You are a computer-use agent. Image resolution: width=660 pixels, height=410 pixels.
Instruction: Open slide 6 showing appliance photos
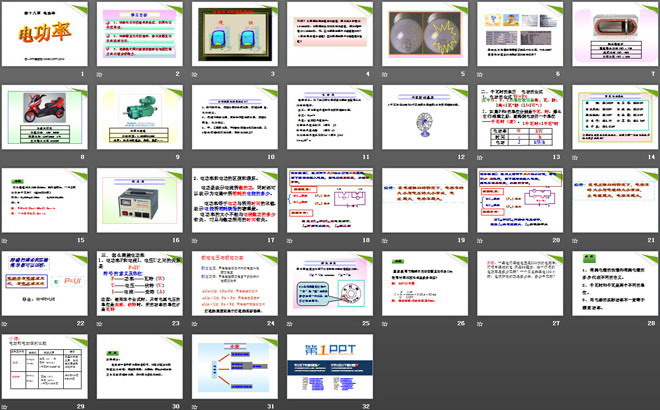[x=517, y=34]
